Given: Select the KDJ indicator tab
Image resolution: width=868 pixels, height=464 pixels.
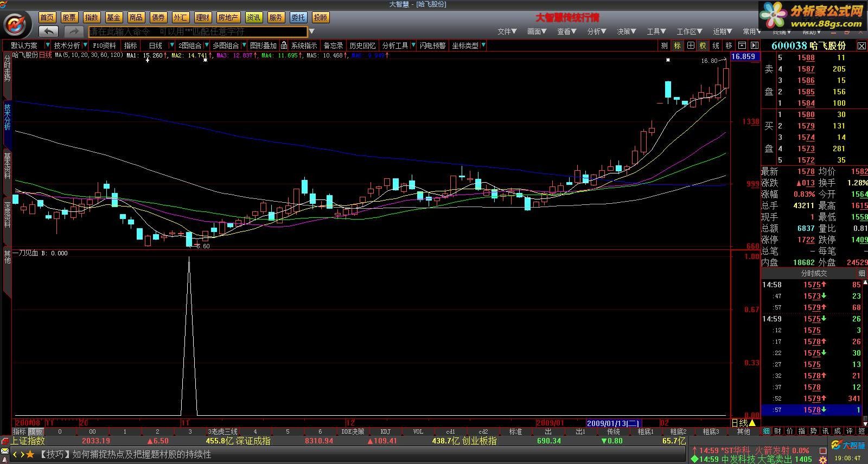Looking at the screenshot, I should [386, 431].
